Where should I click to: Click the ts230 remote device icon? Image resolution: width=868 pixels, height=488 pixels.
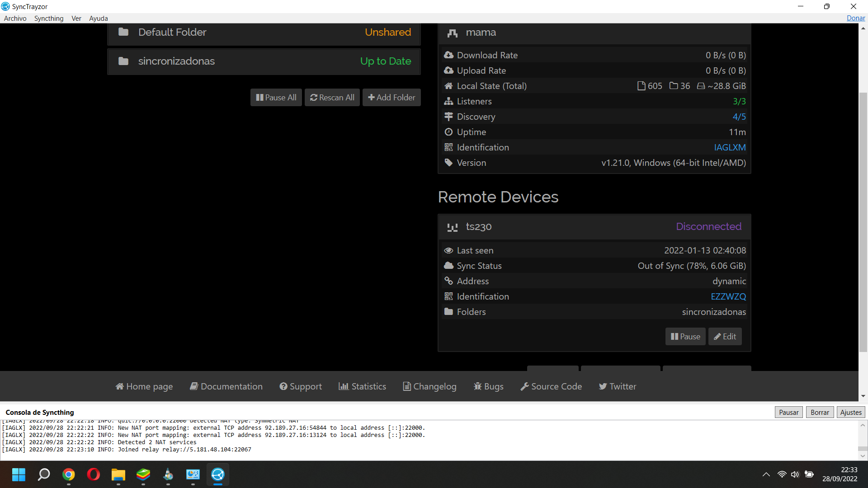click(453, 227)
